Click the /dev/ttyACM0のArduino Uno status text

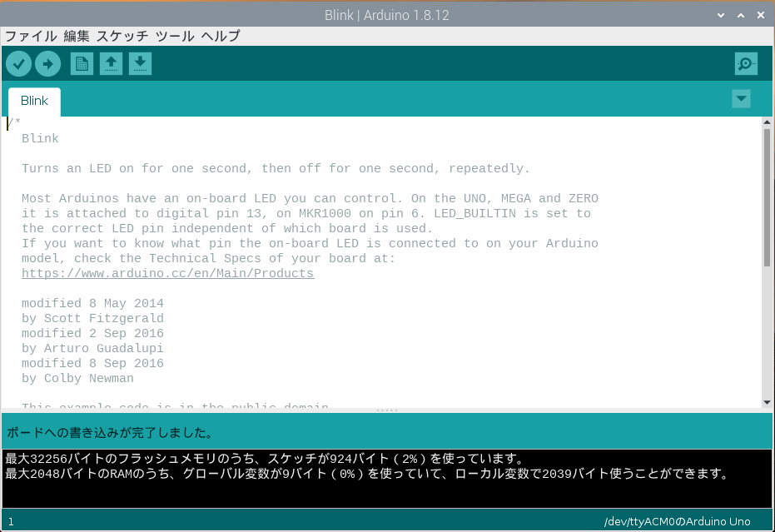point(677,522)
